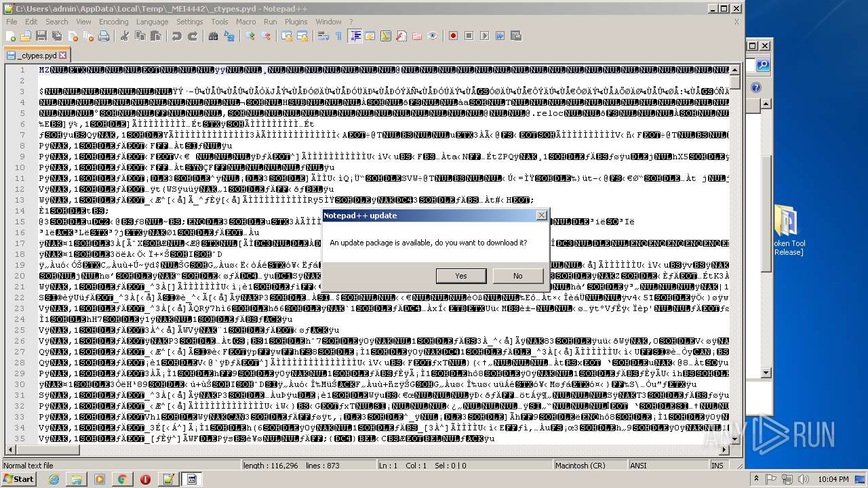Toggle insert mode via INS in the status bar
The image size is (868, 488).
(x=717, y=466)
